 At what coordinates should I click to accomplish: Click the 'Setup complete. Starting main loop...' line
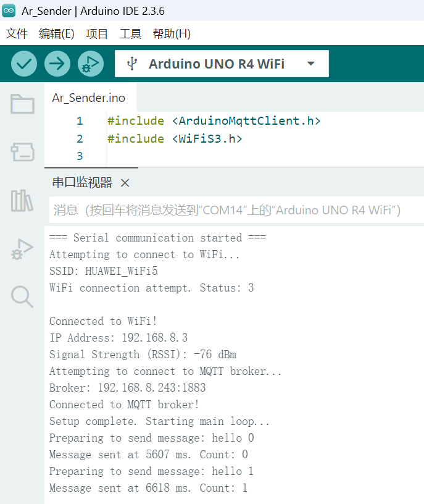click(x=159, y=421)
